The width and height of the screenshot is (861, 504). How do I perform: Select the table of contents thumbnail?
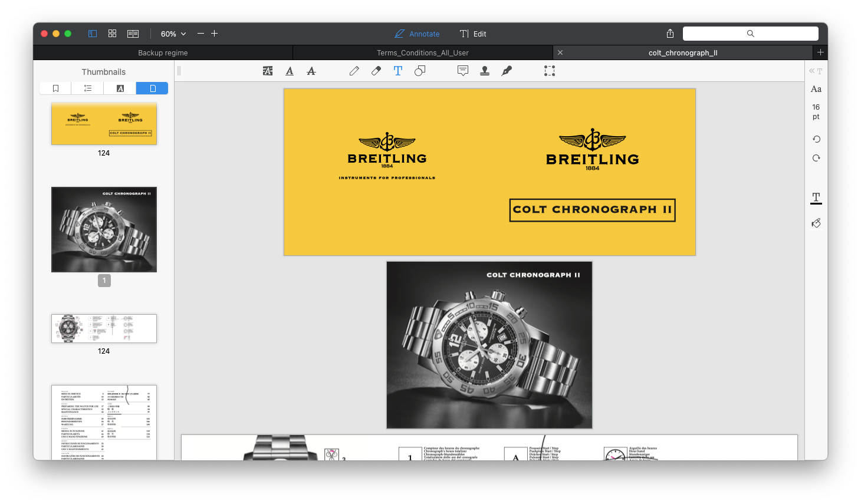(x=104, y=422)
